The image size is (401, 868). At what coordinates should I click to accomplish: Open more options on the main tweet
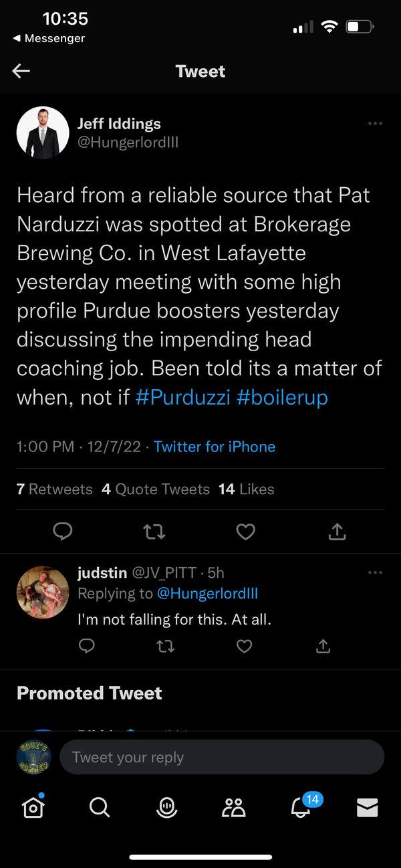[375, 123]
